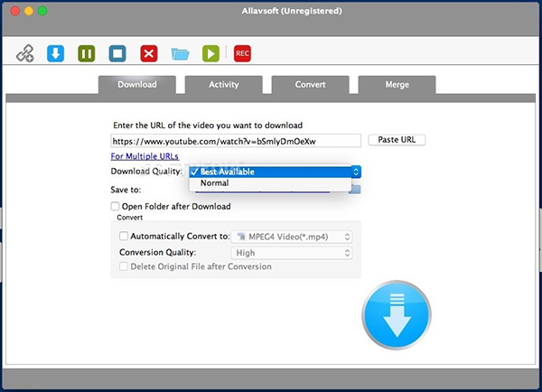Screen dimensions: 542x392
Task: Maximize the Allavsoft window
Action: pos(42,11)
